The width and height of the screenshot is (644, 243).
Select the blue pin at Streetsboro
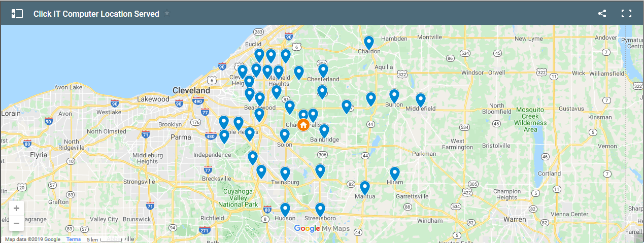(x=320, y=210)
